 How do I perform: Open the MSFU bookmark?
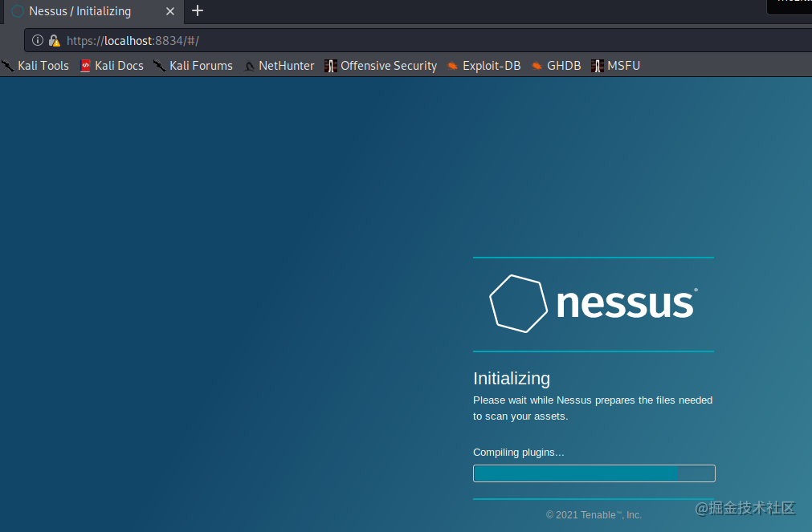point(616,66)
